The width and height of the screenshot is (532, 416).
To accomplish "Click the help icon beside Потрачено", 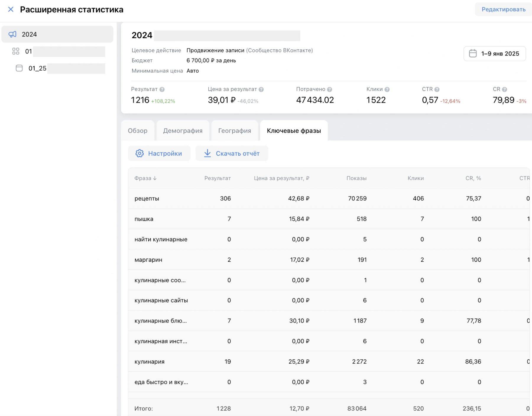I will (x=330, y=89).
